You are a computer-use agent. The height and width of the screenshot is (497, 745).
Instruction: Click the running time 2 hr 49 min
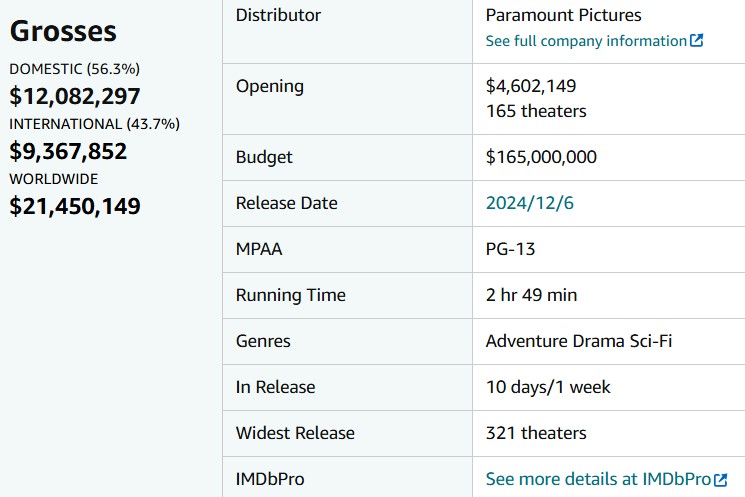531,295
